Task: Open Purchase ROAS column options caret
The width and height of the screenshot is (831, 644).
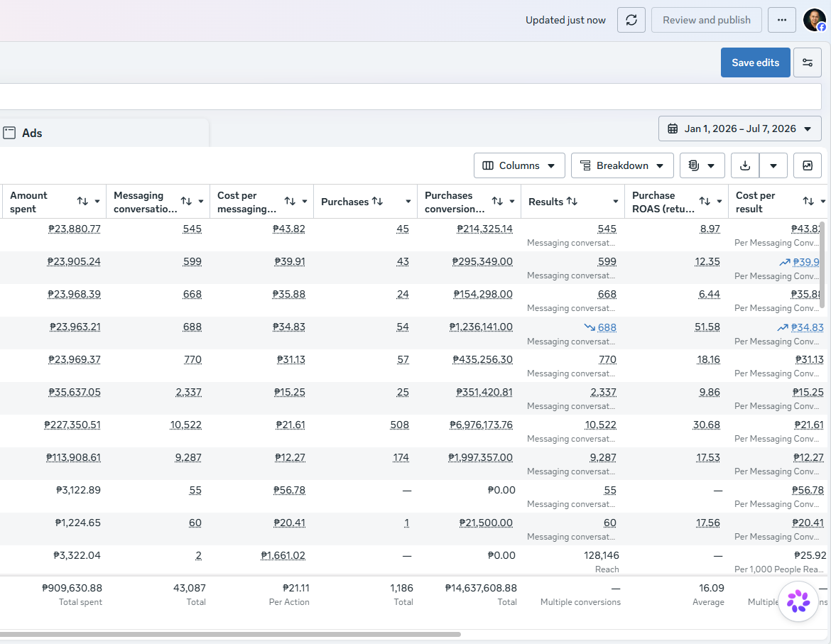Action: point(719,201)
